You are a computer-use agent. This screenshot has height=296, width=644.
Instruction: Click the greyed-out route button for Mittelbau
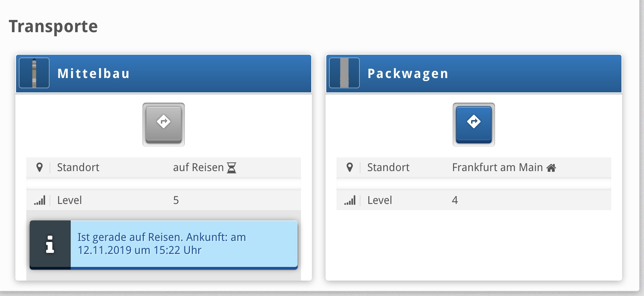[x=164, y=125]
